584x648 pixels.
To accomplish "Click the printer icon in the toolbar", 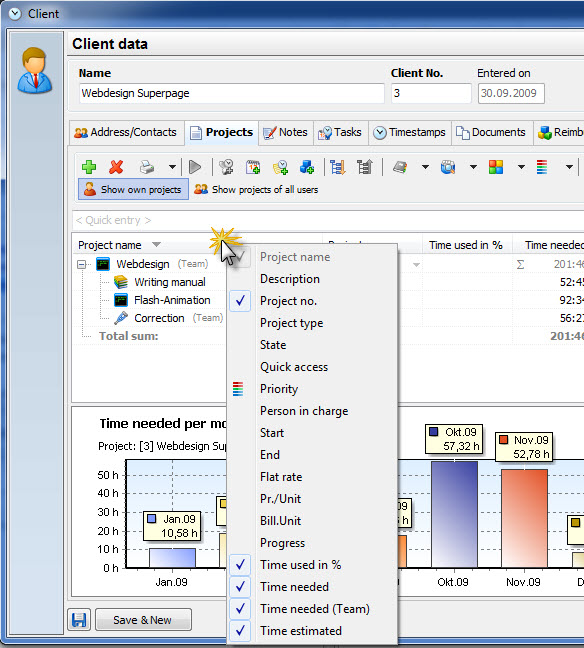I will tap(146, 167).
